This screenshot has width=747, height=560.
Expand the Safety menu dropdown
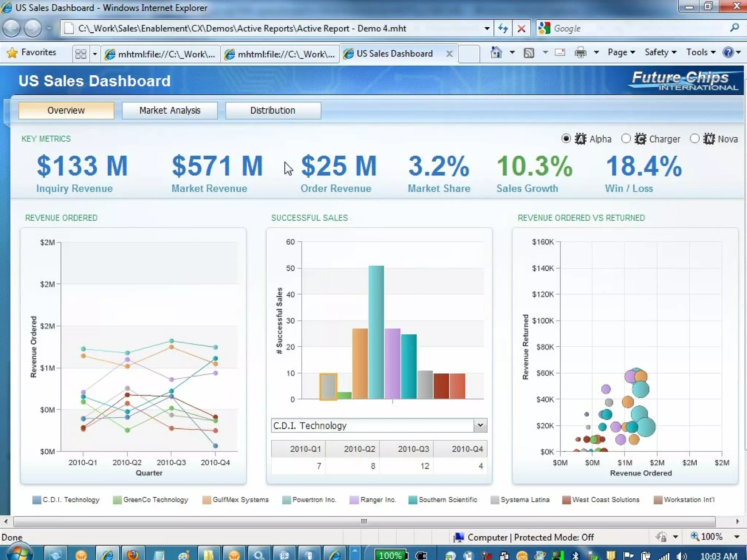click(660, 52)
